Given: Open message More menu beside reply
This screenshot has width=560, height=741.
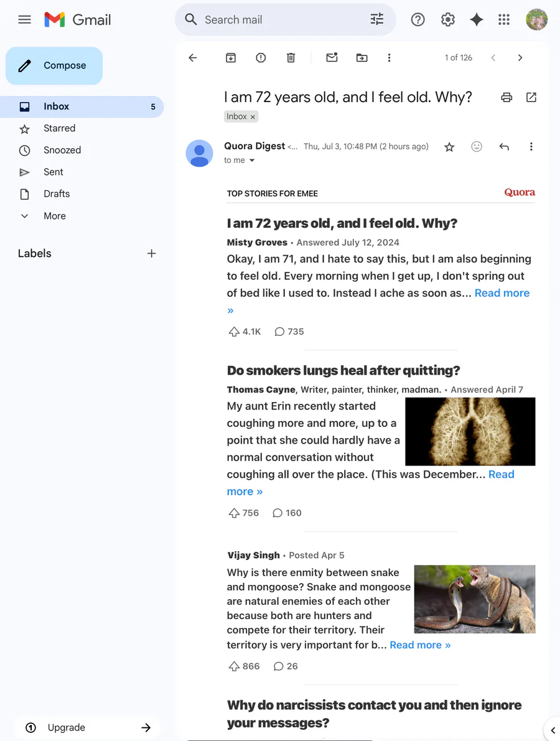Looking at the screenshot, I should pyautogui.click(x=531, y=146).
